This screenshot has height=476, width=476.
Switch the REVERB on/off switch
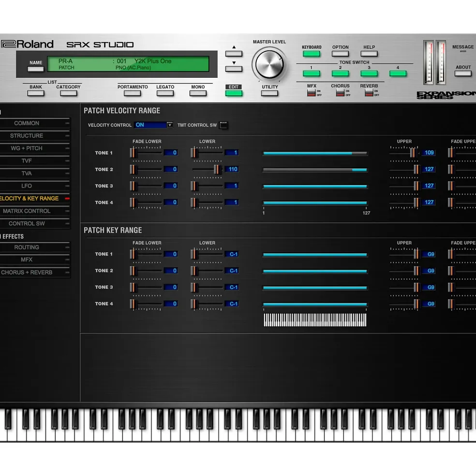coord(369,93)
